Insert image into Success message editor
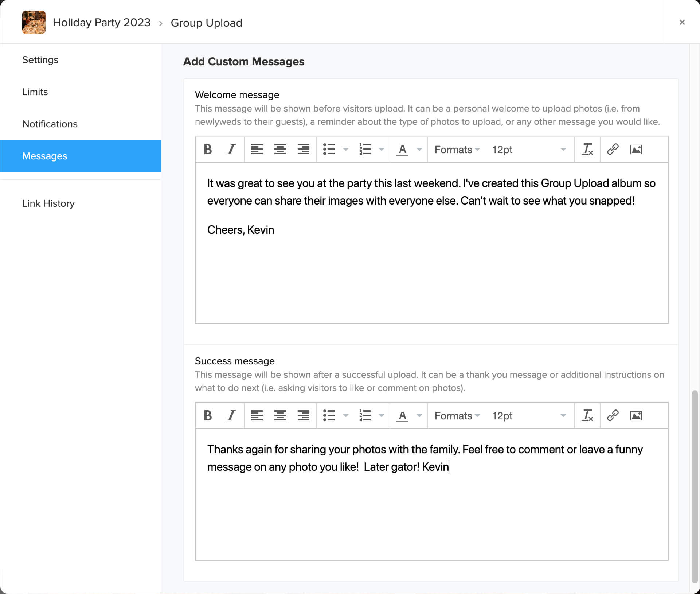This screenshot has width=700, height=594. [x=636, y=416]
